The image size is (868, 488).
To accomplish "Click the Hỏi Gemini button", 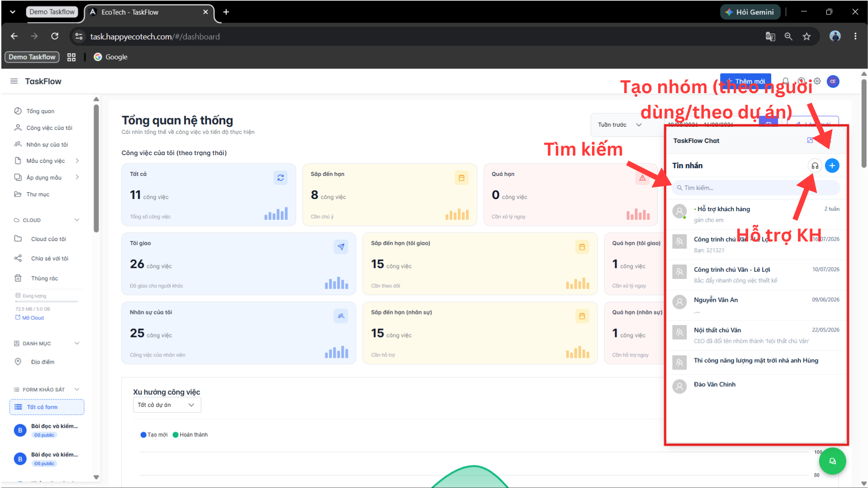I will tap(750, 12).
